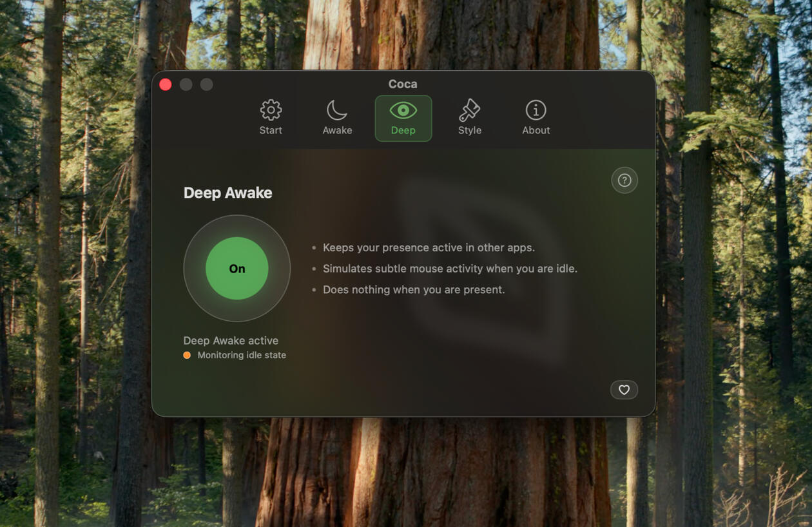
Task: Select the crescent moon Awake icon
Action: coord(336,111)
